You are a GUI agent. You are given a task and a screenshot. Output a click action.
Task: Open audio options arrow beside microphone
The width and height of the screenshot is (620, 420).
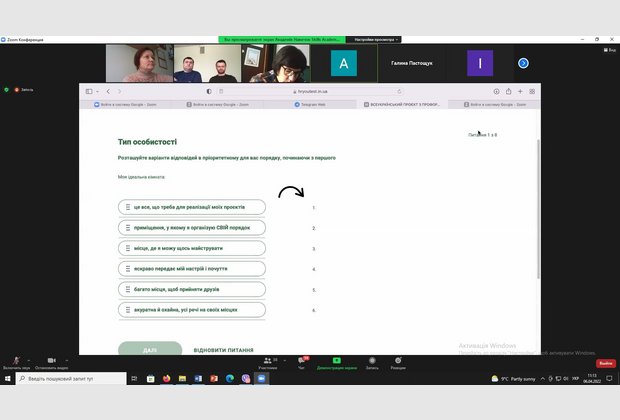pos(28,360)
